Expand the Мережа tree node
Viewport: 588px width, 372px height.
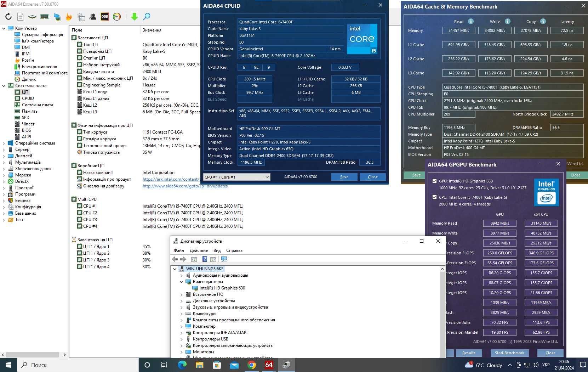(4, 175)
